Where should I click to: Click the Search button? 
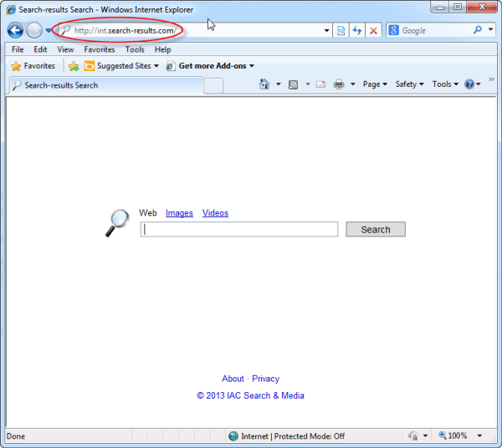376,229
